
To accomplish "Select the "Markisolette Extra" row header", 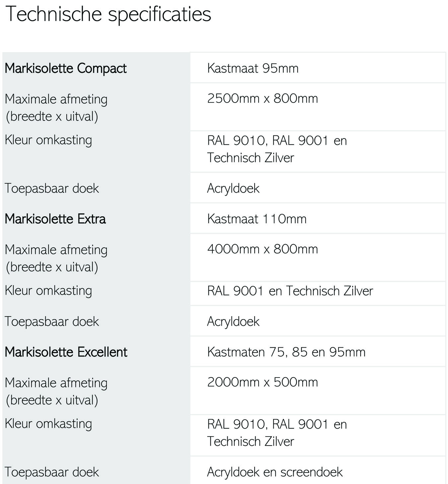I will (55, 219).
